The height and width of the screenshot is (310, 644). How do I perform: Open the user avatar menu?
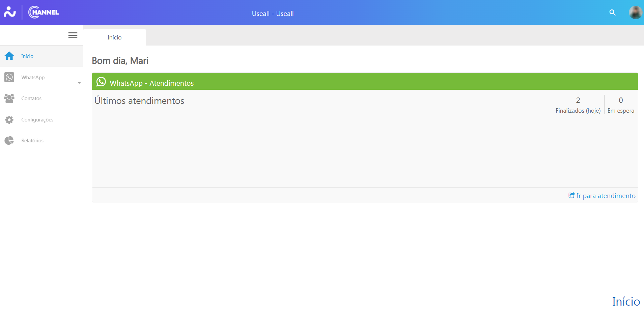(635, 12)
